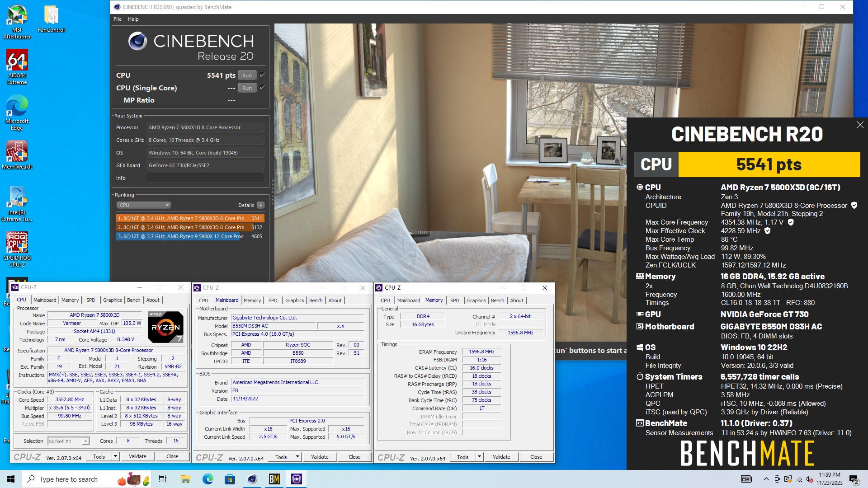Open the FanControl desktop icon
The width and height of the screenshot is (868, 488).
pos(51,19)
